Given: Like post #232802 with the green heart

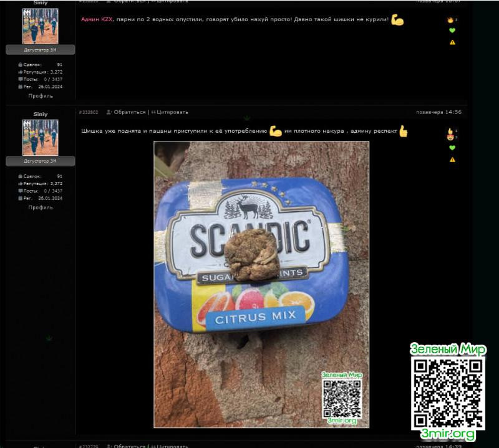Looking at the screenshot, I should pos(452,148).
